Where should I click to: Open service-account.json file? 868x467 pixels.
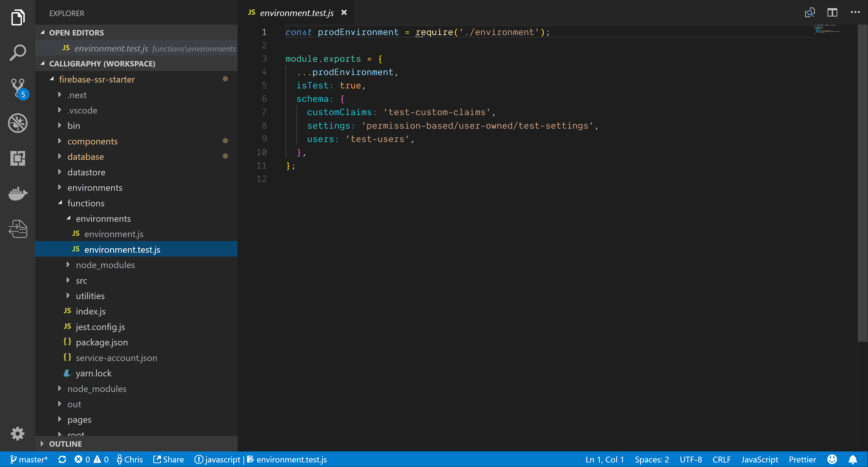[136, 358]
